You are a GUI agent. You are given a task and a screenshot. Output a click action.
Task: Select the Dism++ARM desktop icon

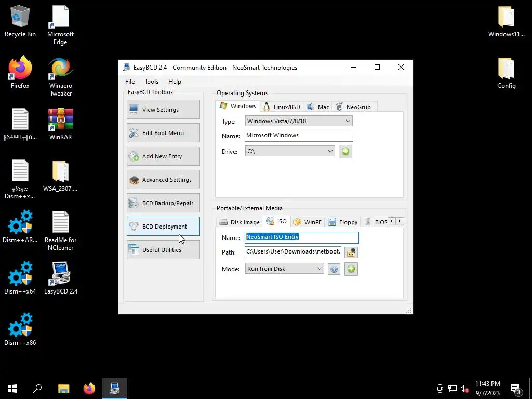[x=20, y=227]
